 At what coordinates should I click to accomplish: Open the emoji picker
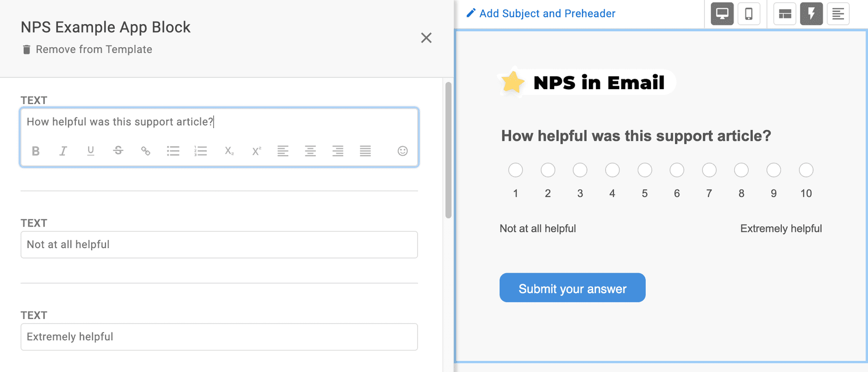tap(403, 151)
